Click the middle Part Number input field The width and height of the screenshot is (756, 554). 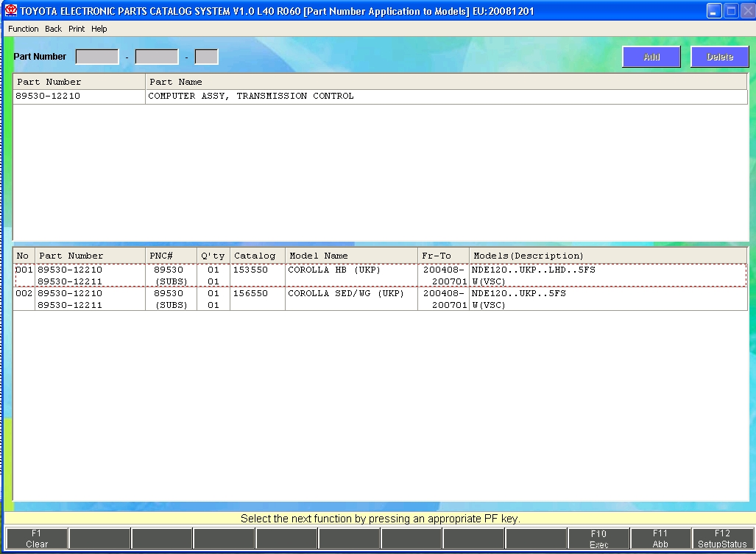[157, 57]
